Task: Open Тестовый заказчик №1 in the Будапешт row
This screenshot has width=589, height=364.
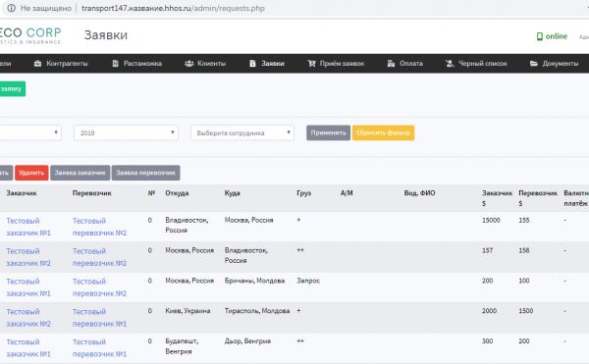Action: tap(28, 348)
